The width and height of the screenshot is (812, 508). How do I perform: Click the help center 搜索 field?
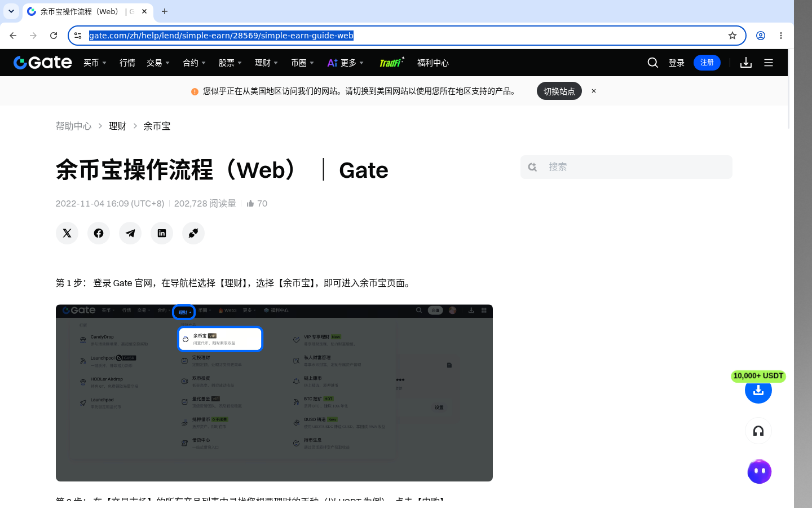pos(626,167)
